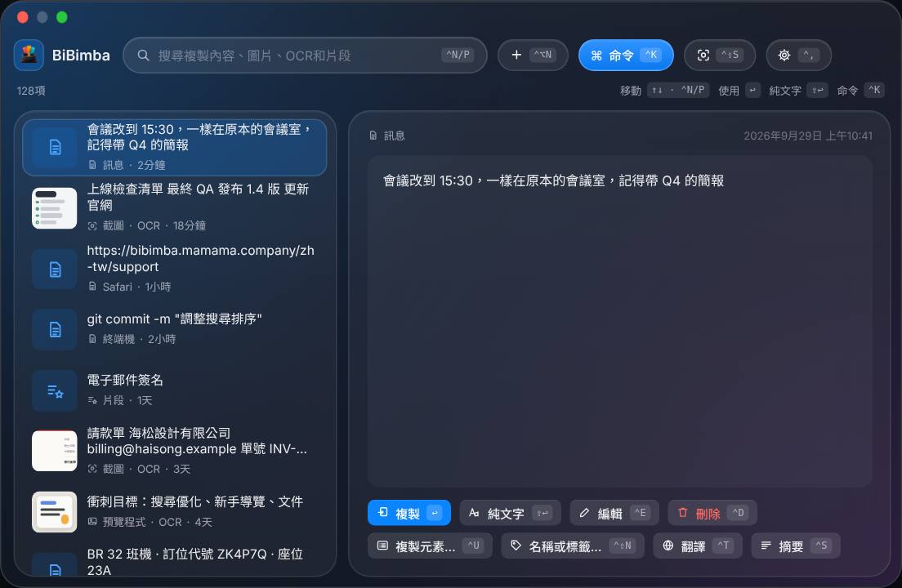Click the document icon of the 會議改到 item
This screenshot has width=902, height=588.
[x=55, y=148]
